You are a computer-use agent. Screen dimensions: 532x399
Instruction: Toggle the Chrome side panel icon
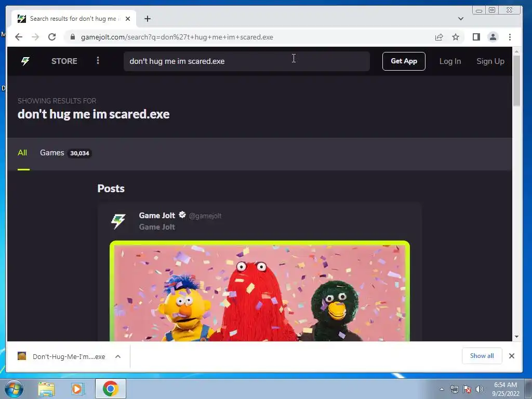(476, 37)
